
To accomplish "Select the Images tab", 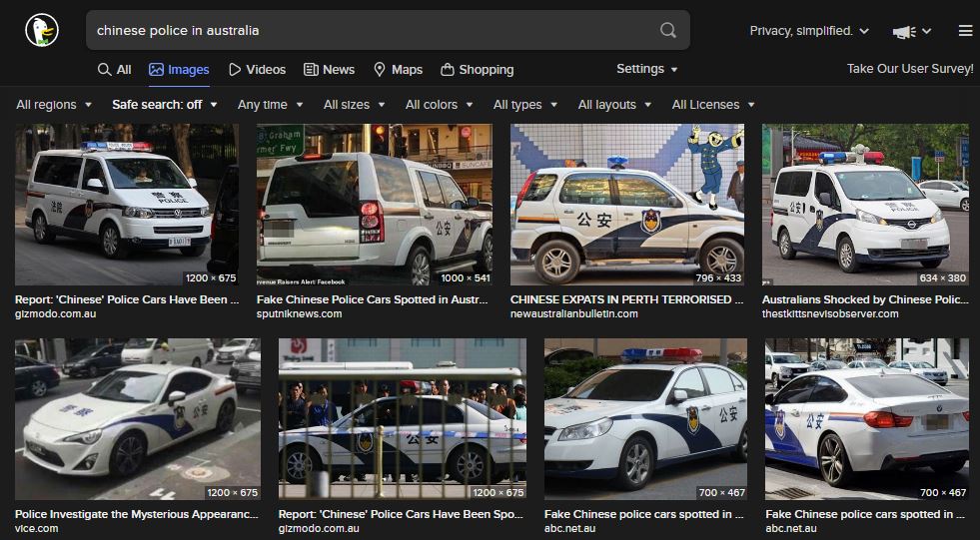I will tap(179, 69).
